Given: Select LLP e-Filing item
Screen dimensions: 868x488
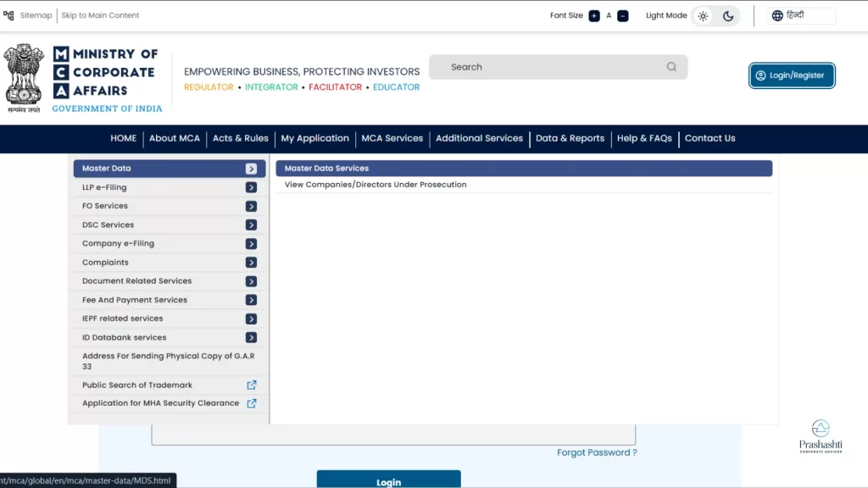Looking at the screenshot, I should tap(170, 187).
